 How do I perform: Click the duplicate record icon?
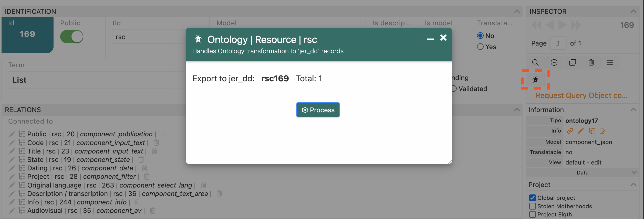point(573,62)
